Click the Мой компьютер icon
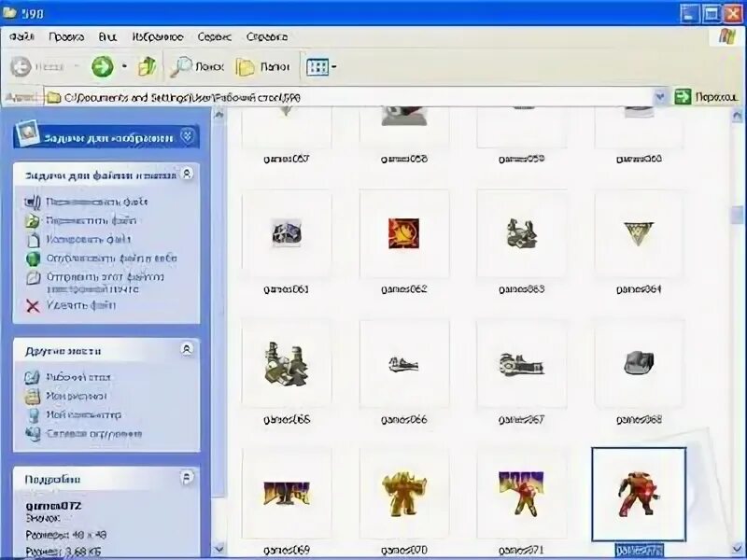747x560 pixels. click(x=33, y=415)
